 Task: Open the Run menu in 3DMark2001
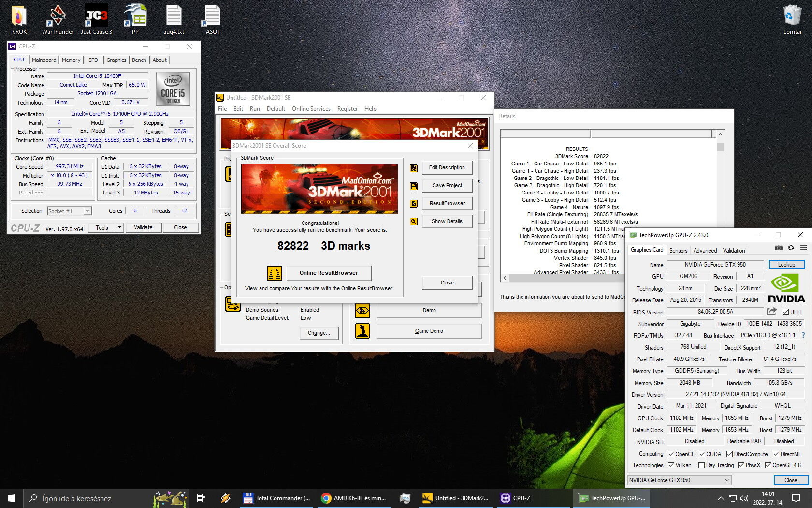pos(255,109)
